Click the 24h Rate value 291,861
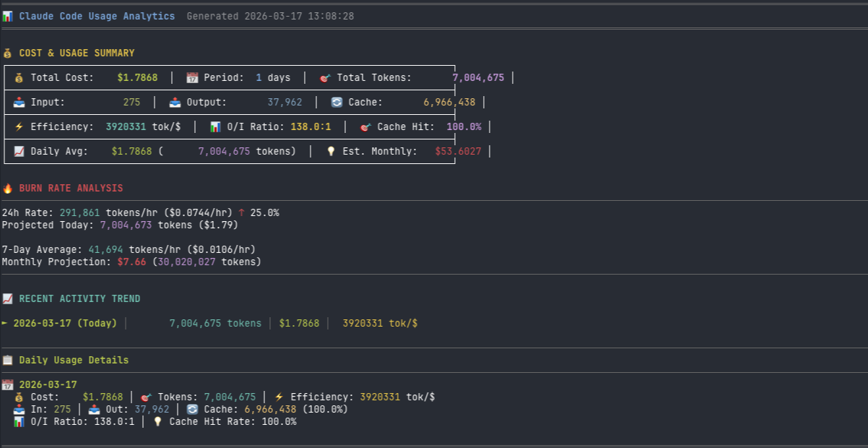Screen dimensions: 868x448 pos(79,213)
